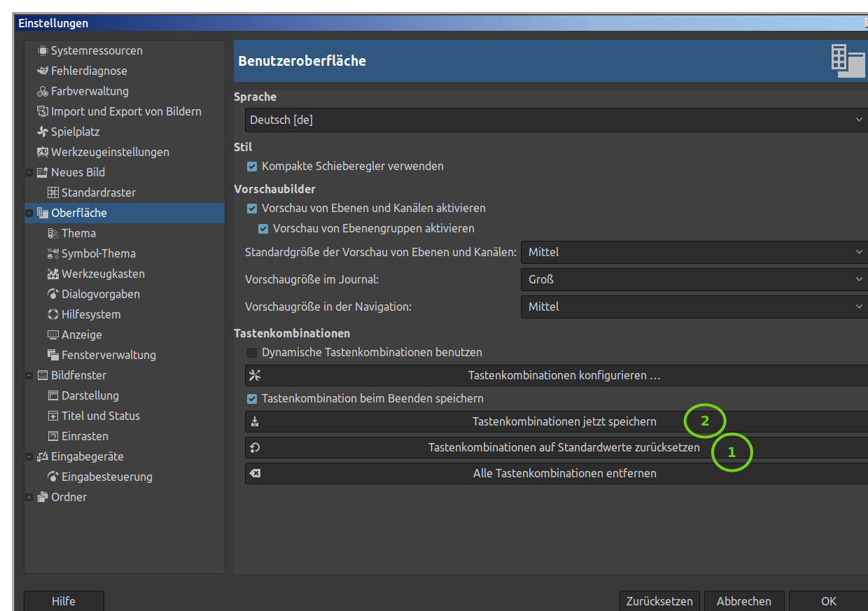Open Farbverwaltung settings page
The width and height of the screenshot is (868, 611).
click(x=90, y=92)
